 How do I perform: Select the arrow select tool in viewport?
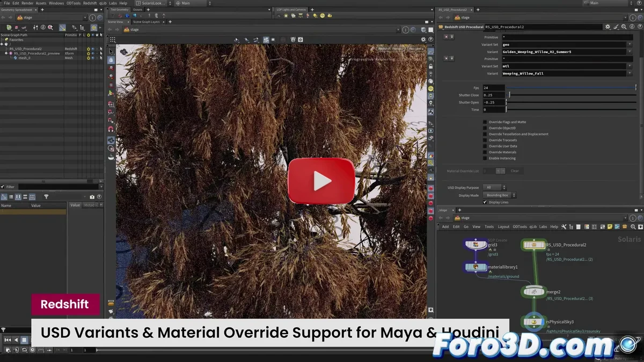click(x=111, y=52)
